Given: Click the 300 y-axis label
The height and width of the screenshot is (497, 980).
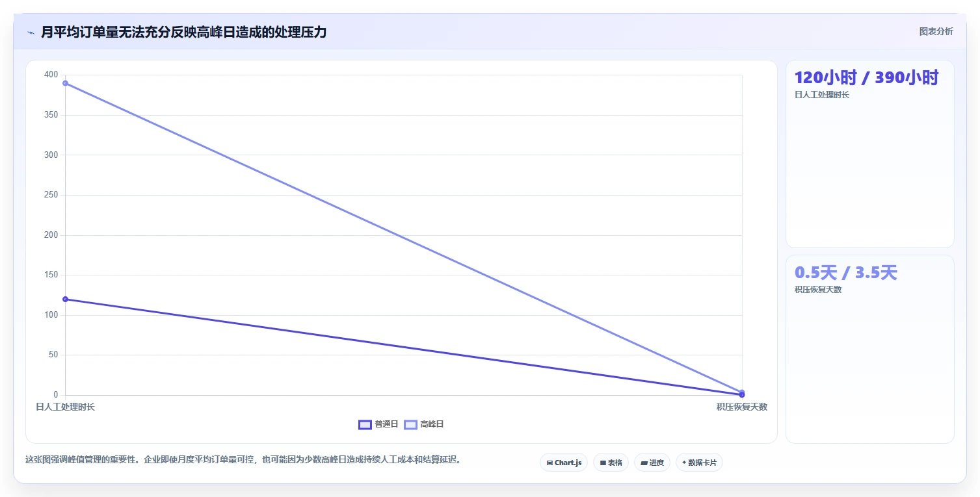Looking at the screenshot, I should tap(51, 155).
